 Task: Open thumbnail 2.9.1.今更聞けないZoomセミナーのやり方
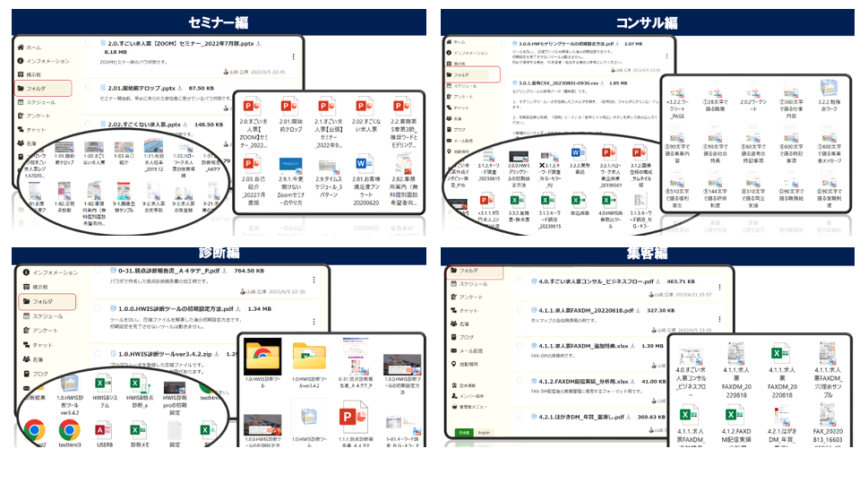(x=290, y=165)
